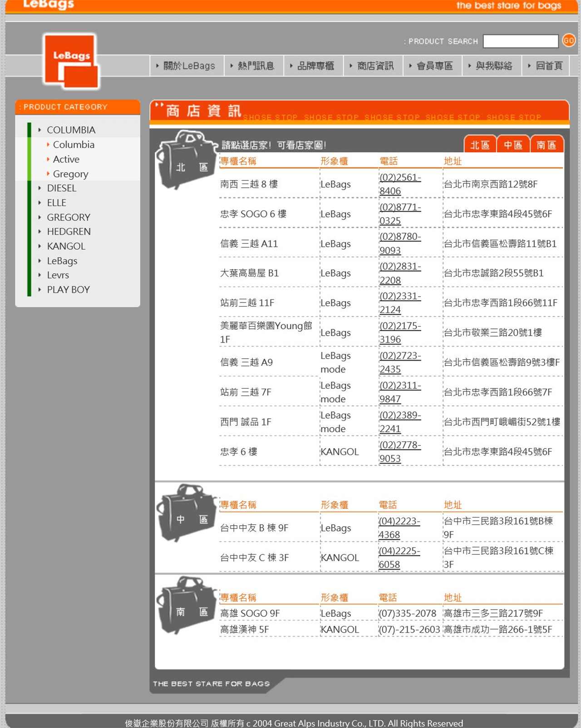The image size is (581, 728).
Task: Select store name 信義 三越 A11
Action: coord(249,244)
